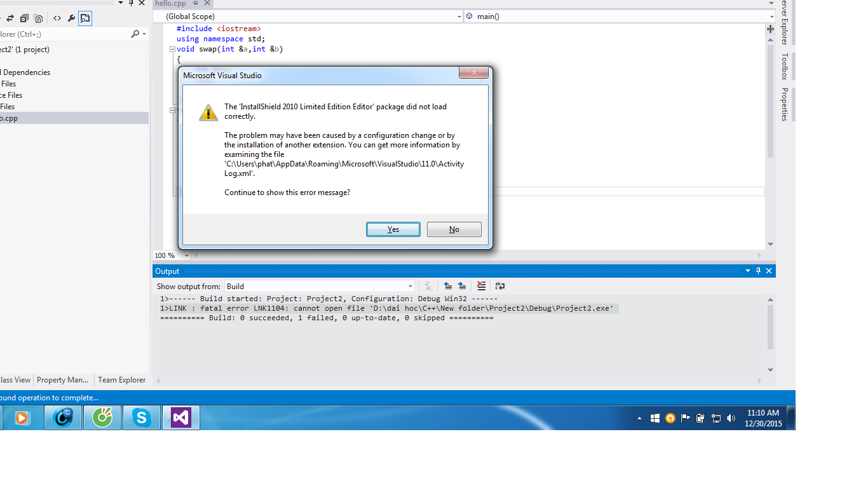The height and width of the screenshot is (488, 868).
Task: Expand the main() member dropdown
Action: point(771,17)
